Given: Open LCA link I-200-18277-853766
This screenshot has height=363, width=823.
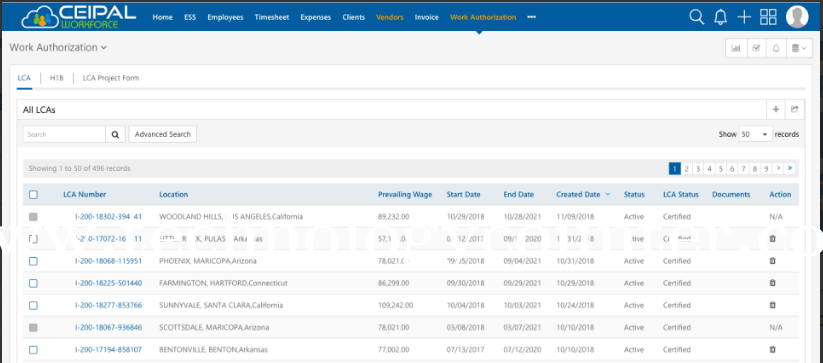Looking at the screenshot, I should coord(108,305).
